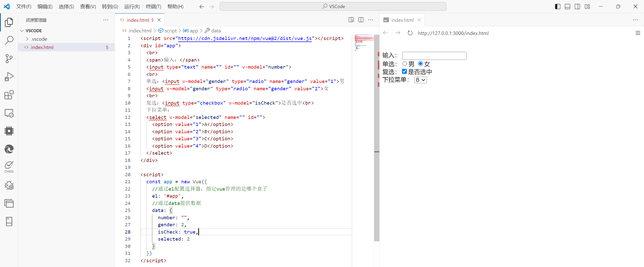This screenshot has height=267, width=644.
Task: Open the chip-shaped embedded tools icon
Action: coord(9,131)
